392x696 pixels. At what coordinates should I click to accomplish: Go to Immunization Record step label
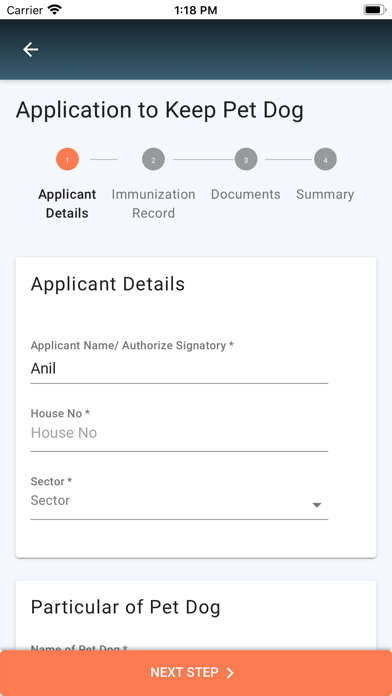coord(154,204)
